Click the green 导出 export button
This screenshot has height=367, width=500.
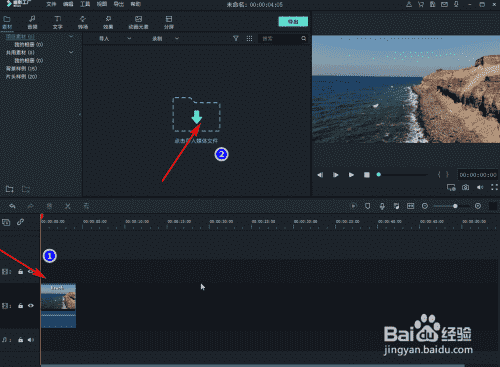point(293,22)
